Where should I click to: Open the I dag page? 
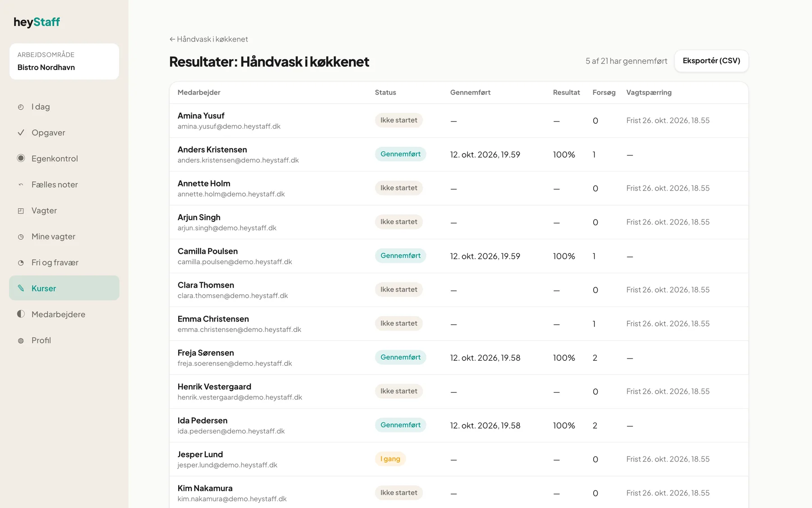coord(64,107)
